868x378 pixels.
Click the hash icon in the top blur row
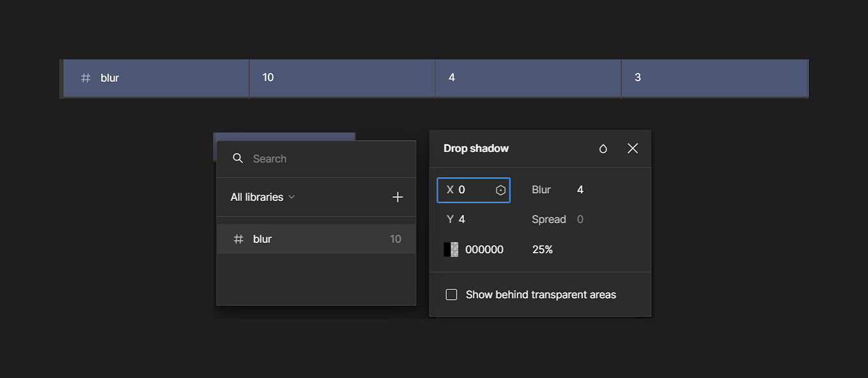(85, 77)
